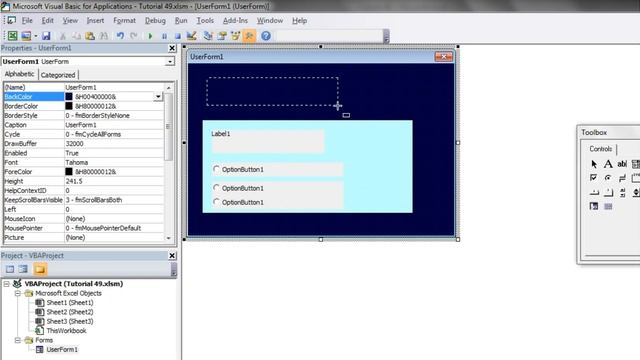Open Properties Window toolbar icon
640x360 pixels.
(x=222, y=36)
